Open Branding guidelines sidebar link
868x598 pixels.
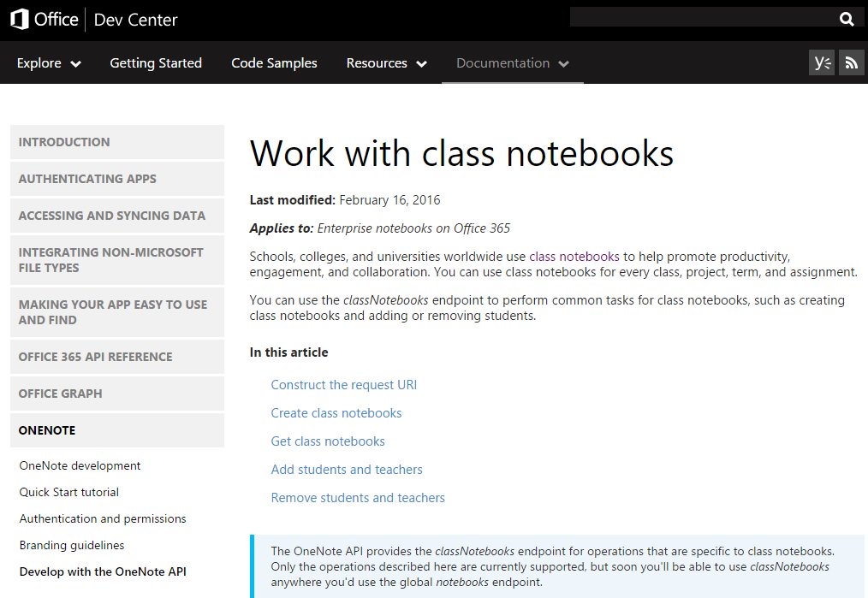pyautogui.click(x=72, y=546)
